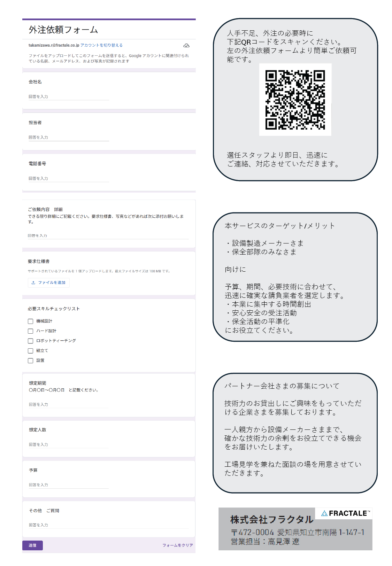
Task: Select the 組立て checkbox
Action: pyautogui.click(x=31, y=351)
